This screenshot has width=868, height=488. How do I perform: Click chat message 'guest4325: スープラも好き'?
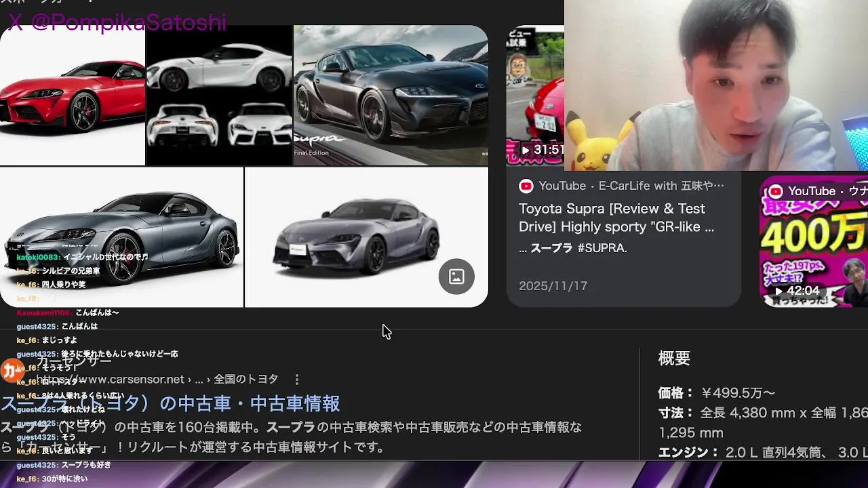(x=64, y=465)
